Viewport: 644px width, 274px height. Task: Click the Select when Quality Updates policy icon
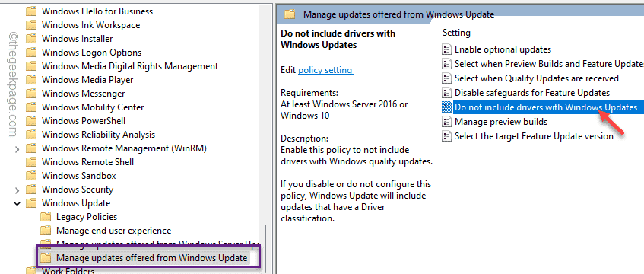click(x=446, y=78)
